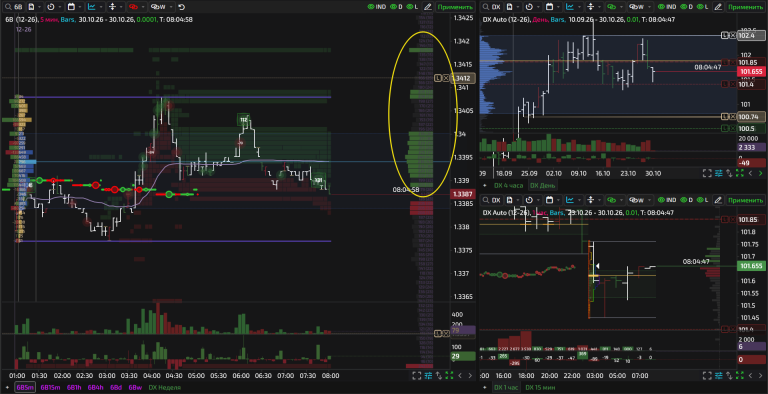768x394 pixels.
Task: Click the green link icon in the DX daily chart
Action: coord(611,7)
